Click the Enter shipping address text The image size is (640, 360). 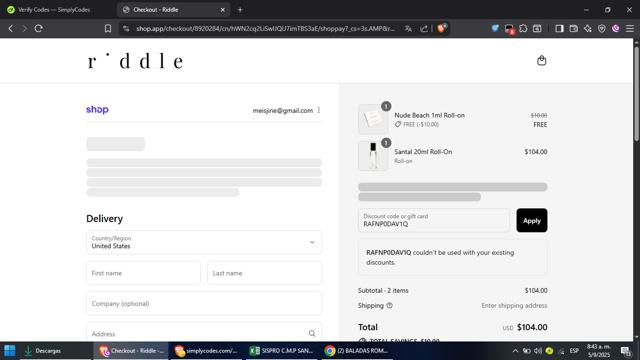[x=514, y=305]
